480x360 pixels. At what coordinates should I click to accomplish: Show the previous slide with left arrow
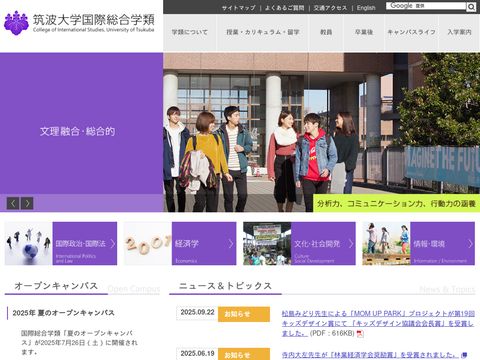13,203
